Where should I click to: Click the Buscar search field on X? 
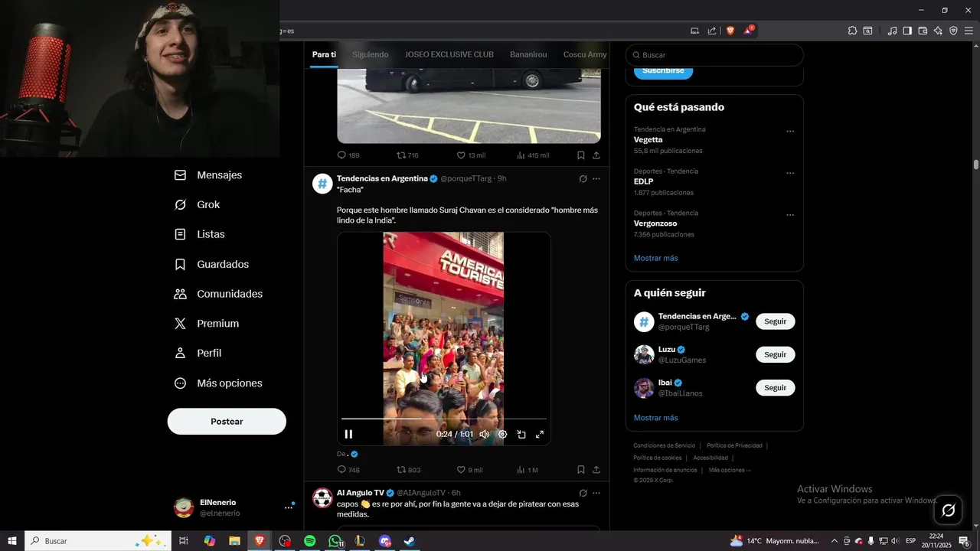click(x=714, y=55)
